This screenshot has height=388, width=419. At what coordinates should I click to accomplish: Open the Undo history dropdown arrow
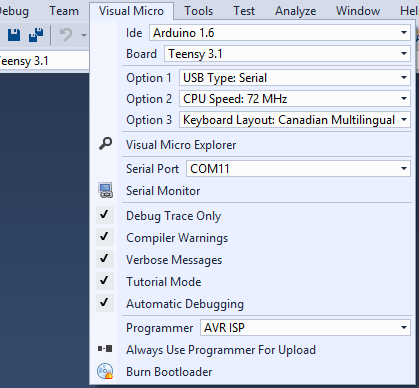pyautogui.click(x=84, y=35)
